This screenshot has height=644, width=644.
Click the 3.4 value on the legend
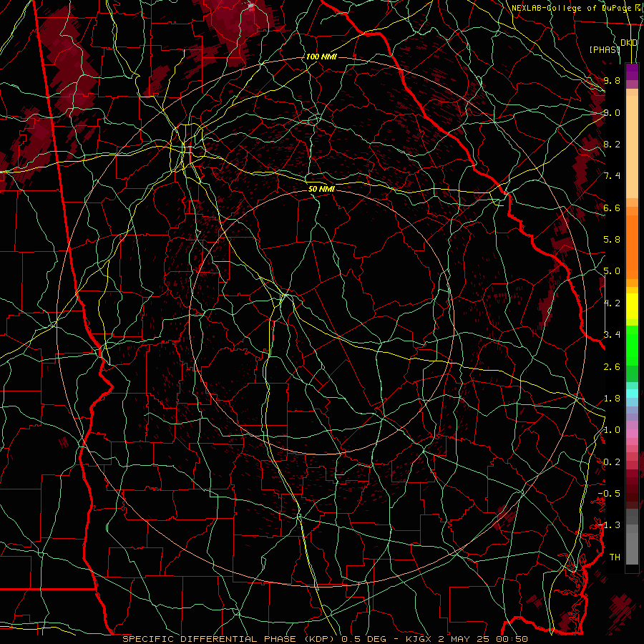pyautogui.click(x=612, y=334)
